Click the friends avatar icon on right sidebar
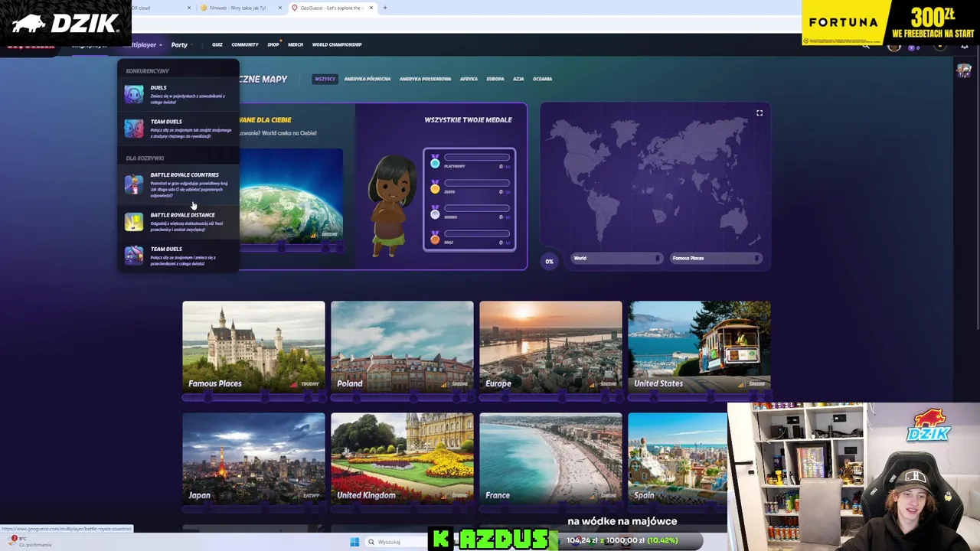Image resolution: width=980 pixels, height=551 pixels. click(x=963, y=70)
